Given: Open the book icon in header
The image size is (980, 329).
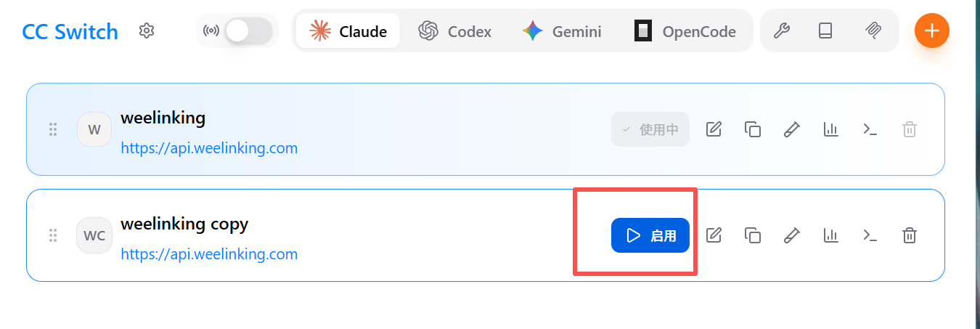Looking at the screenshot, I should click(825, 31).
